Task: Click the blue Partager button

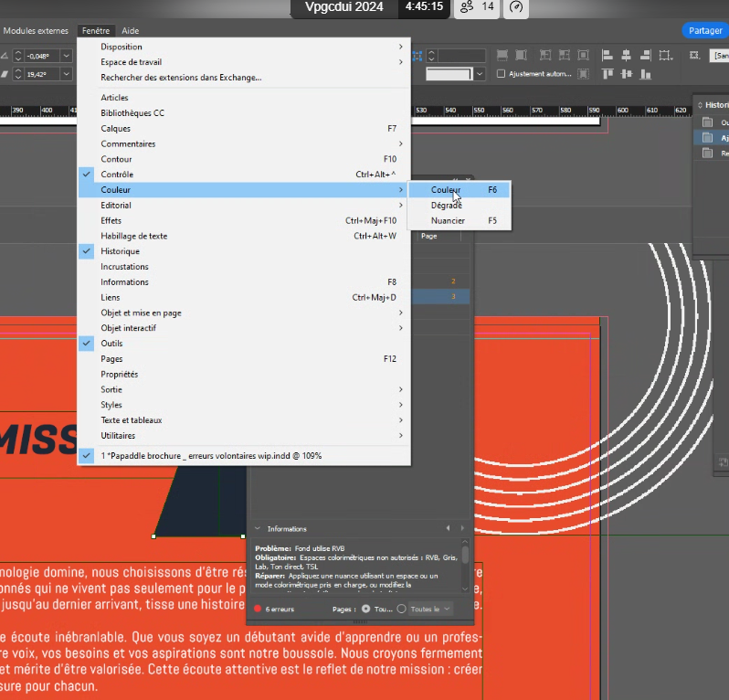Action: pos(704,30)
